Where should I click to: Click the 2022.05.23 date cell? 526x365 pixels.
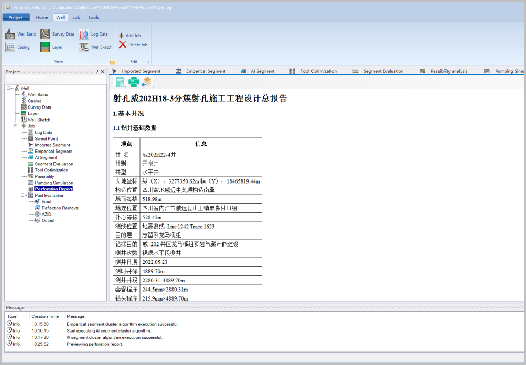155,262
